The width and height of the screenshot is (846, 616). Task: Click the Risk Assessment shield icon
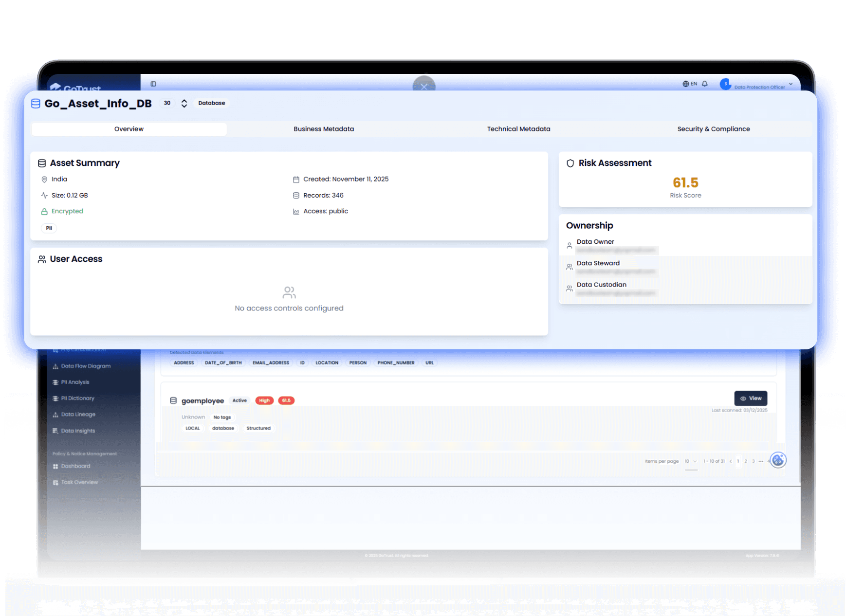click(x=570, y=163)
